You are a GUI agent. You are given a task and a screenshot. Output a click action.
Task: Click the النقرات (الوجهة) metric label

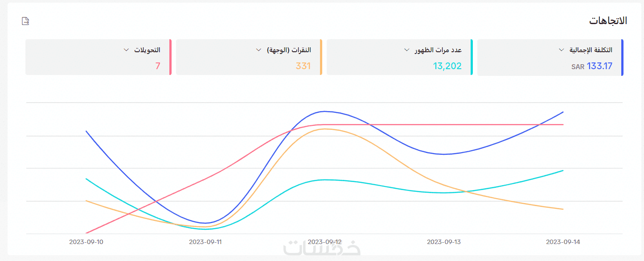pos(289,50)
